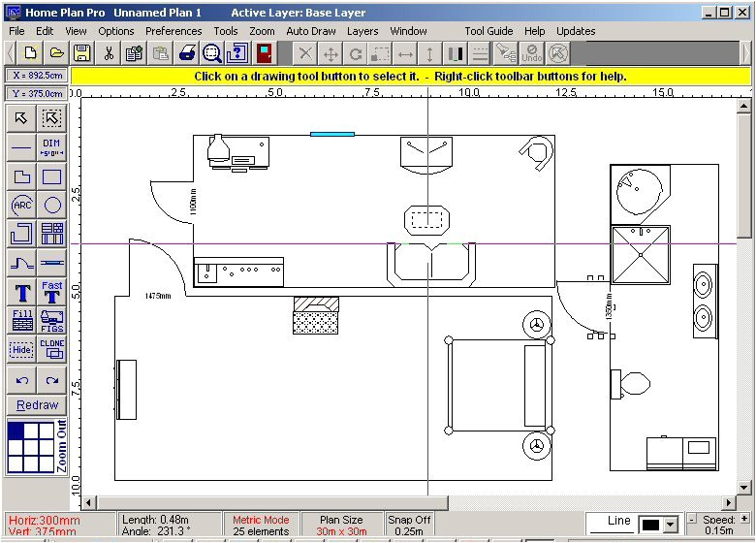756x543 pixels.
Task: Open the Auto Draw menu
Action: pos(311,31)
